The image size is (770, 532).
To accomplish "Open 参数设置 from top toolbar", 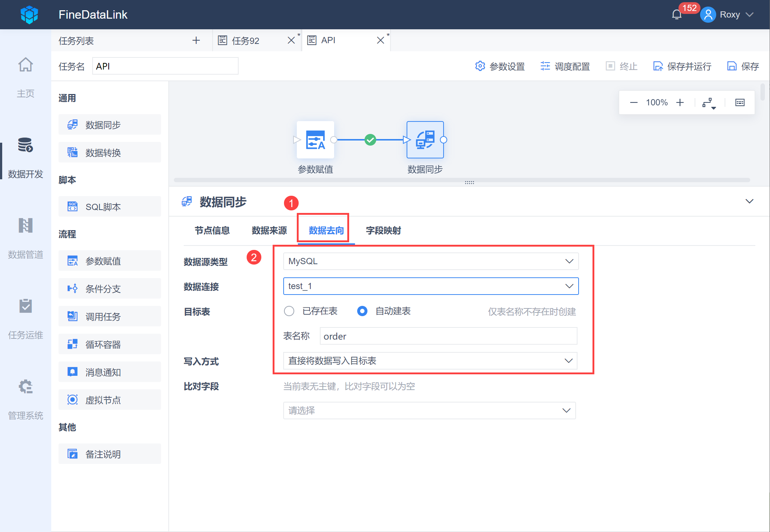I will pyautogui.click(x=500, y=66).
